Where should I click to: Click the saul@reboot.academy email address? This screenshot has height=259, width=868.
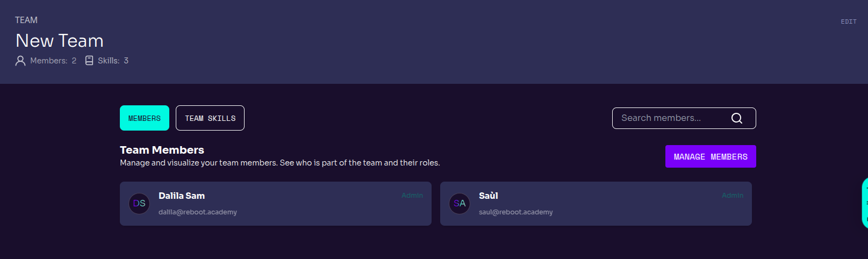pyautogui.click(x=516, y=212)
